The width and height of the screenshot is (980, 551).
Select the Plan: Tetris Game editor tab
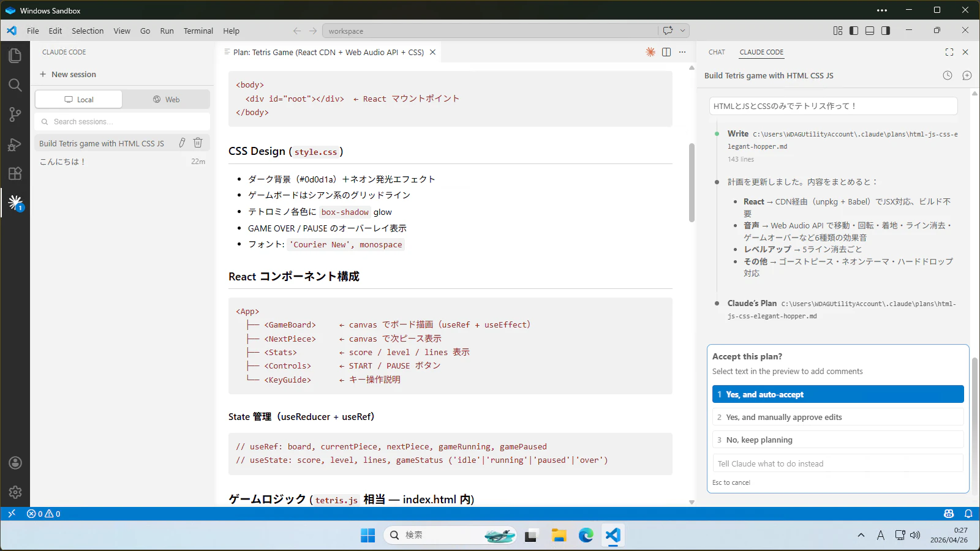(330, 52)
